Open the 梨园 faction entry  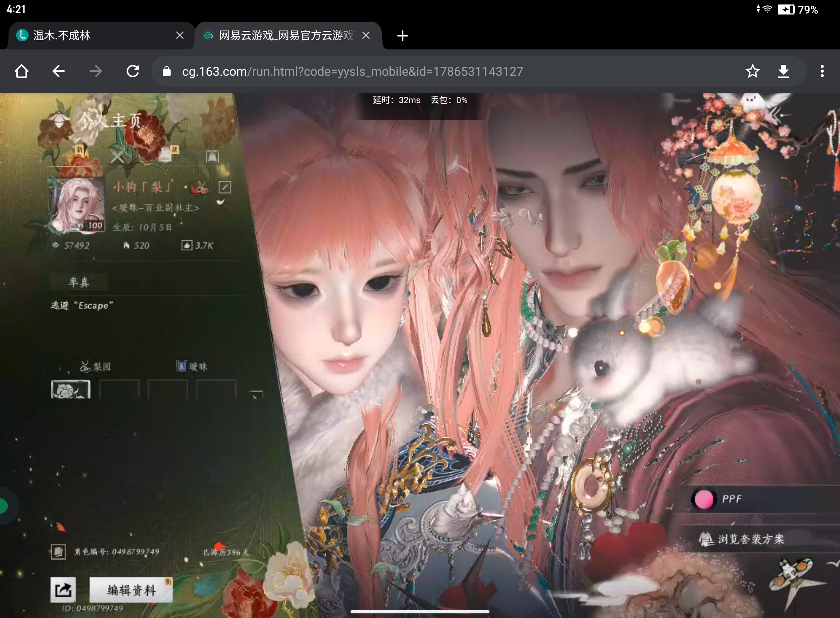point(96,366)
